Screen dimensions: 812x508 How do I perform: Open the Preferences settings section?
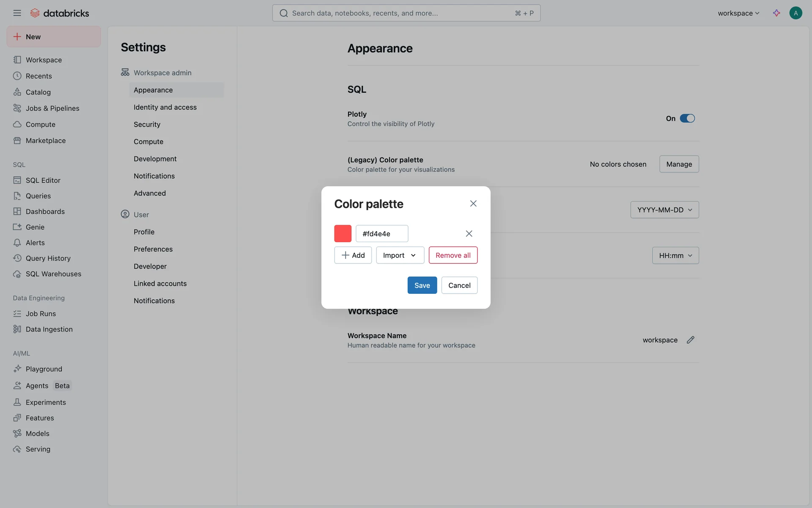click(x=153, y=249)
